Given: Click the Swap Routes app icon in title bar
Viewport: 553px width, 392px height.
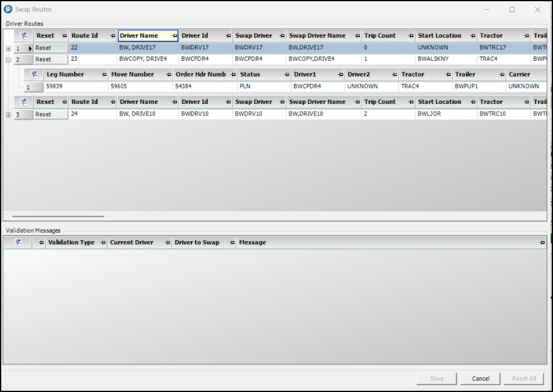Looking at the screenshot, I should pyautogui.click(x=8, y=9).
